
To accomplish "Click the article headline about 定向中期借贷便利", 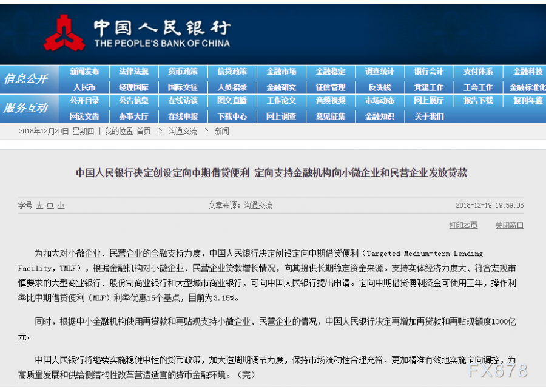I will [x=272, y=173].
